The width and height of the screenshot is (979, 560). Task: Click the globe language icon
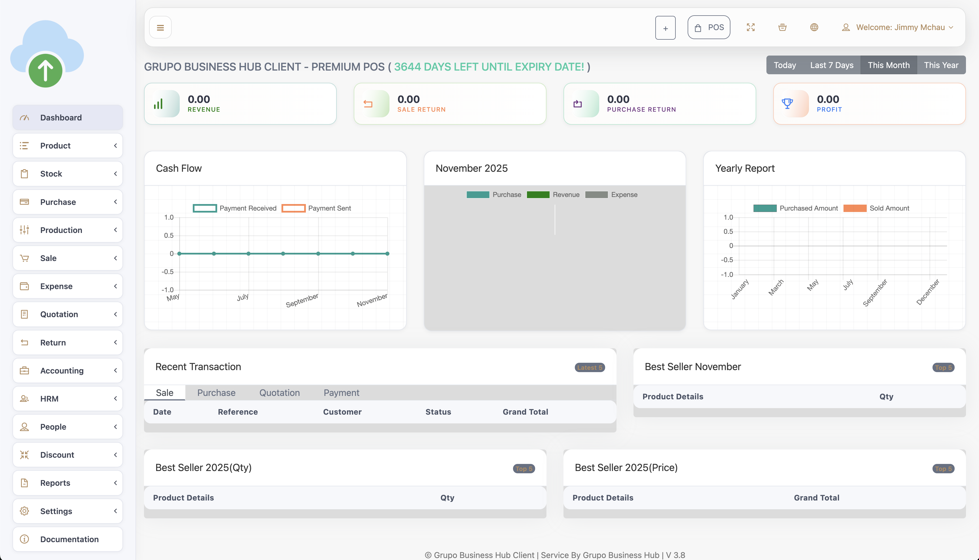(814, 27)
